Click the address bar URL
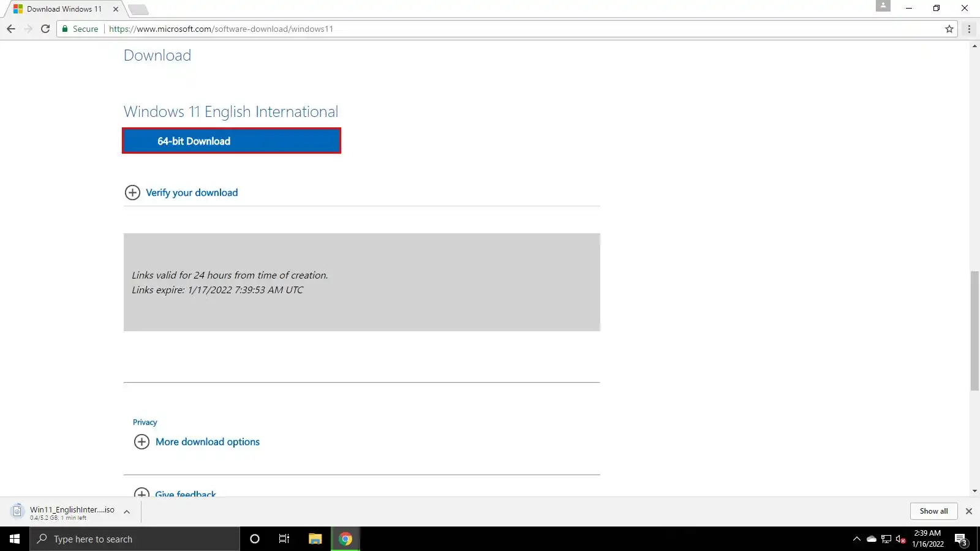This screenshot has height=551, width=980. 221,29
